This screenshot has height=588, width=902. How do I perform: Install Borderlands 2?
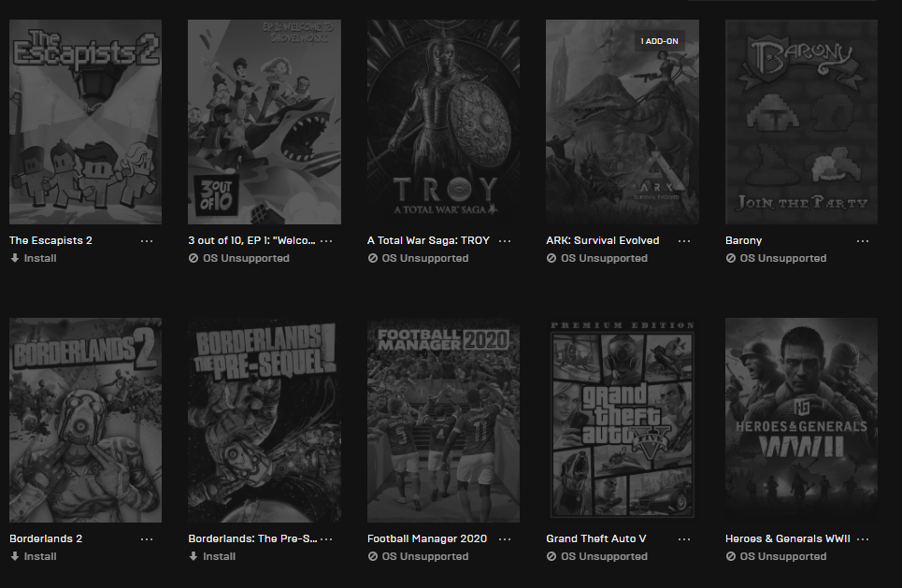tap(34, 556)
